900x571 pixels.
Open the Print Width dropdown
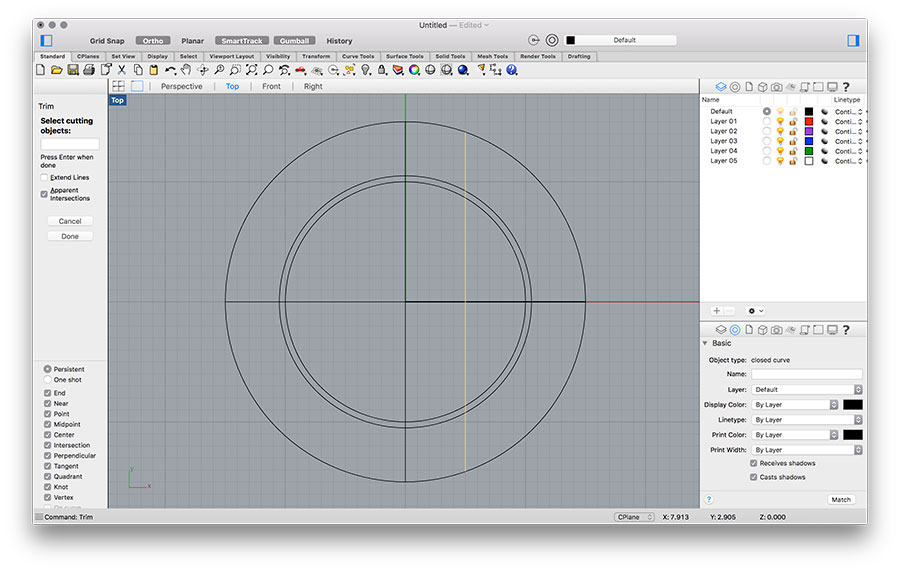pyautogui.click(x=807, y=450)
